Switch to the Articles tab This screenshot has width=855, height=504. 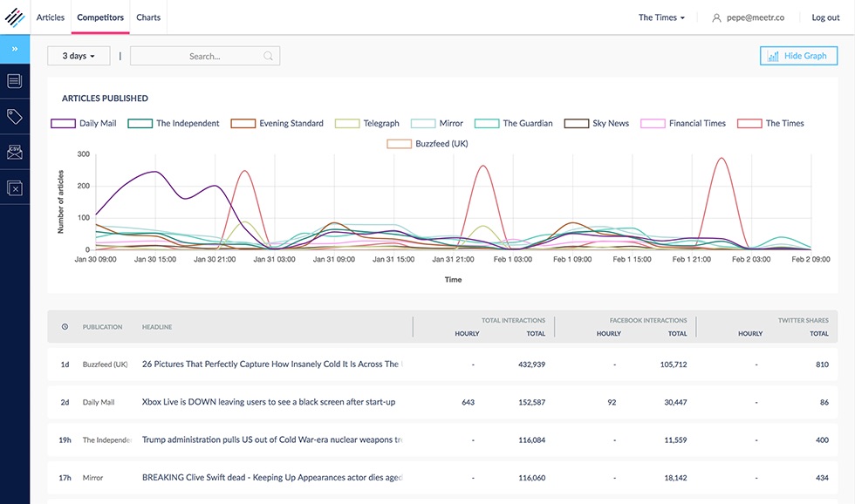51,17
